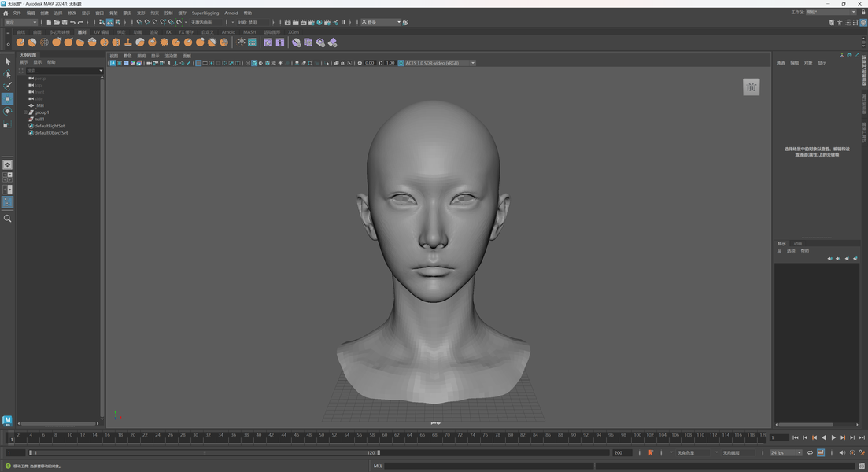This screenshot has height=472, width=868.
Task: Switch to the XGen shelf tab
Action: [294, 32]
